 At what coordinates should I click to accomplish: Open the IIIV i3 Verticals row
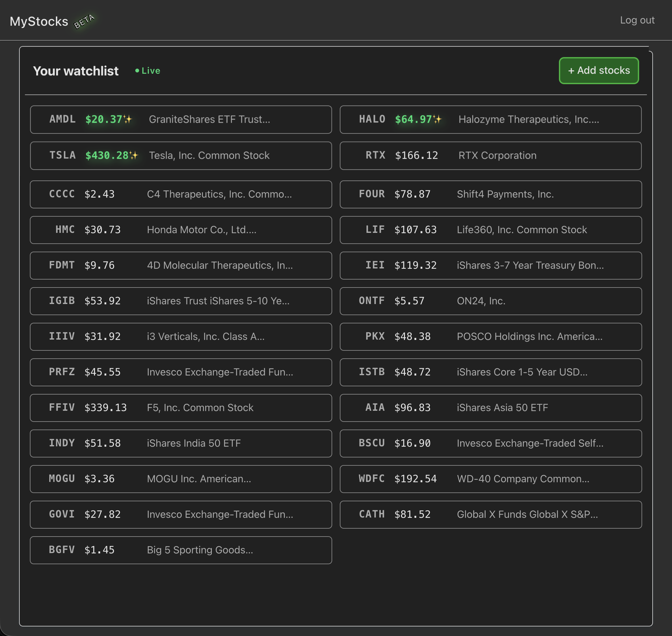click(181, 337)
